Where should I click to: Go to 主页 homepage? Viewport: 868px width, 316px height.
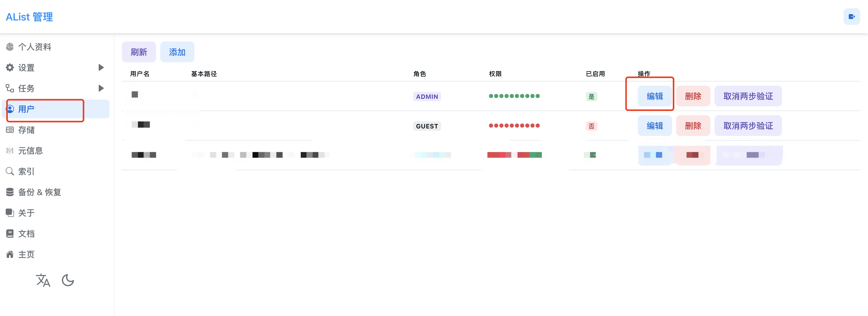point(26,254)
